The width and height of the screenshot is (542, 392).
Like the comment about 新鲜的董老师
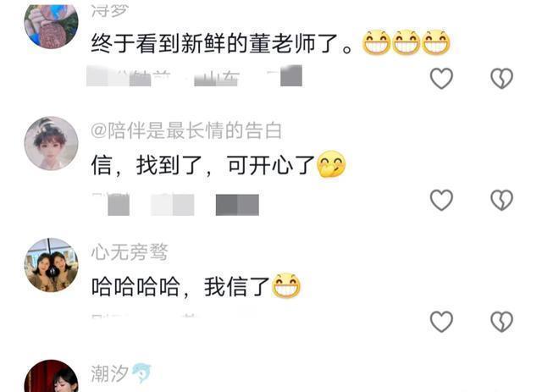441,78
